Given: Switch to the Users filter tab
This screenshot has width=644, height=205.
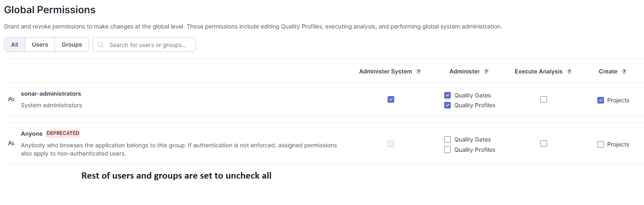Looking at the screenshot, I should (x=40, y=45).
